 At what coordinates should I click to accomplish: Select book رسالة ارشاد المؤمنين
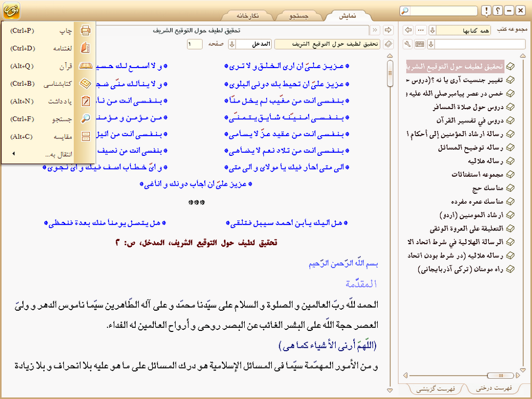tap(455, 135)
